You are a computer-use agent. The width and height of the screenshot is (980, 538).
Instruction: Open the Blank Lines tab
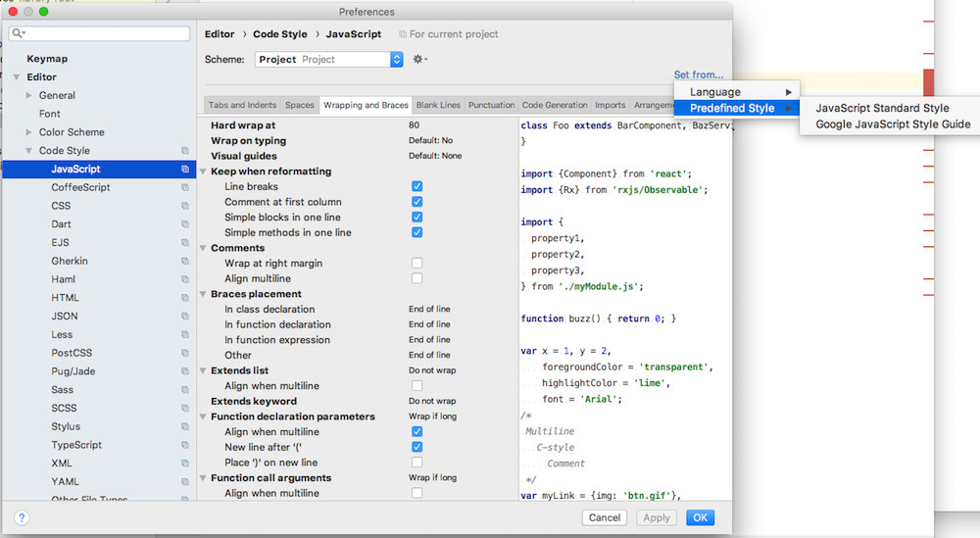pyautogui.click(x=438, y=105)
